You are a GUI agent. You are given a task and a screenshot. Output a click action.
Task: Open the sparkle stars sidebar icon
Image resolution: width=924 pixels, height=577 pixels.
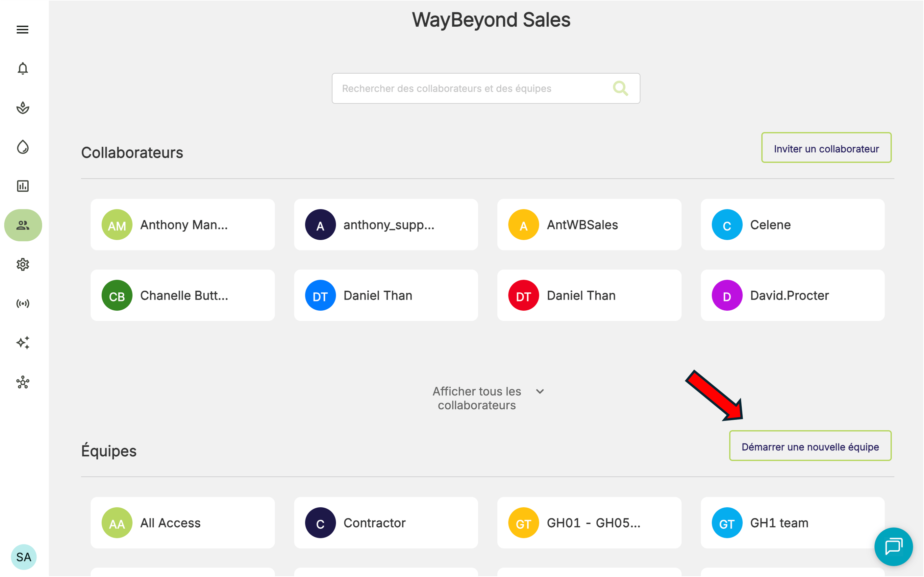[22, 343]
